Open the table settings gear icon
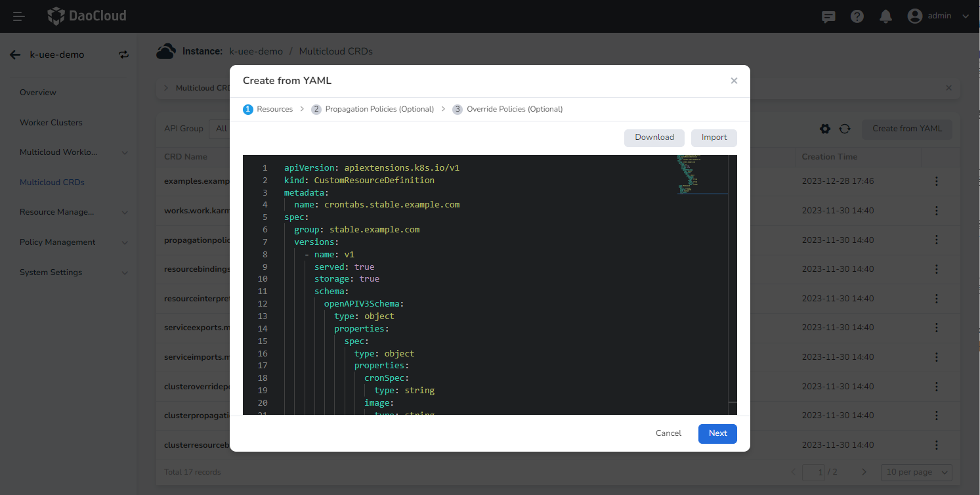The height and width of the screenshot is (495, 980). (x=824, y=129)
